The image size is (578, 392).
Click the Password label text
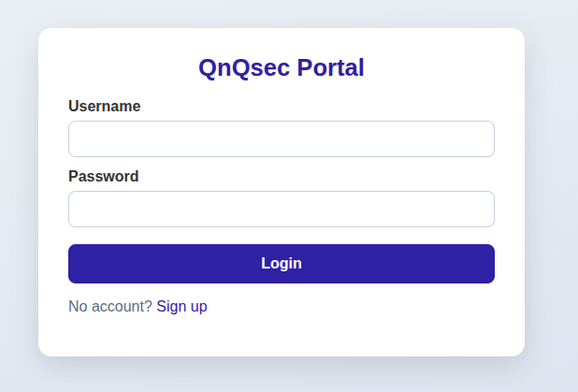(104, 176)
